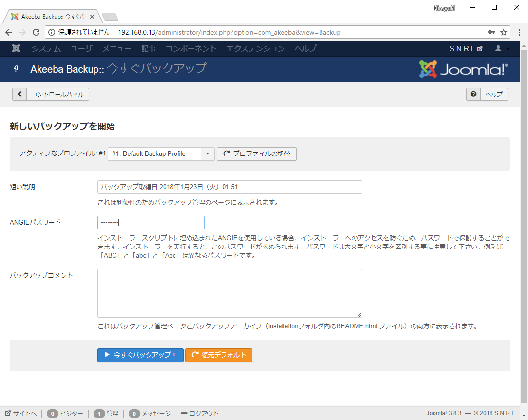Click the Hiroyuki profile button
528x420 pixels.
444,8
